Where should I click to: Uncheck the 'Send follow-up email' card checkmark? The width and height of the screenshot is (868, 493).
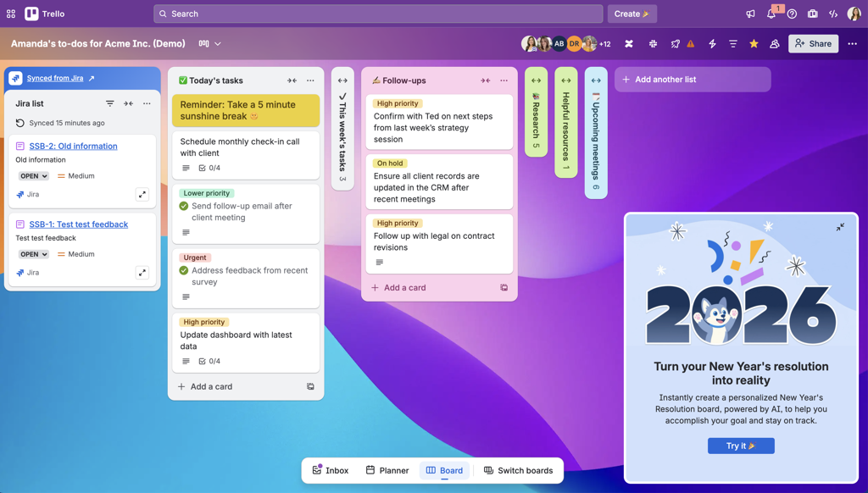pyautogui.click(x=184, y=206)
